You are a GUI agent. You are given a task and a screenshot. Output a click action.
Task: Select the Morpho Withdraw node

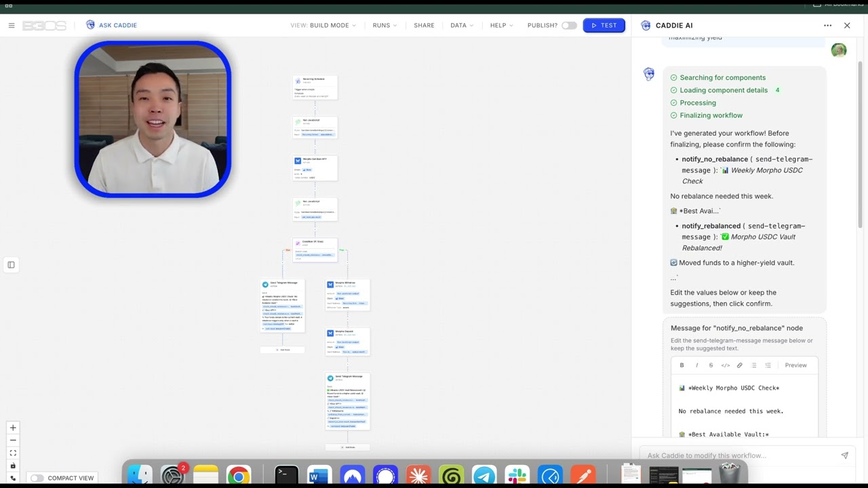pos(348,295)
